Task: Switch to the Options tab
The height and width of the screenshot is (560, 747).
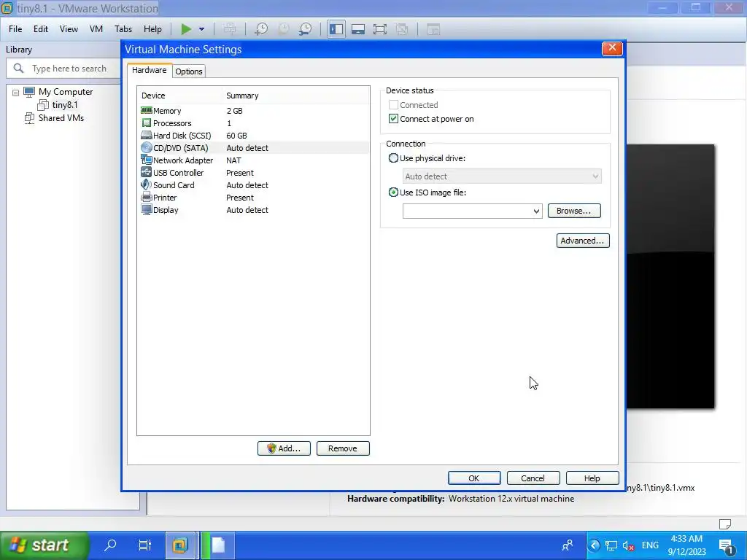Action: [189, 71]
